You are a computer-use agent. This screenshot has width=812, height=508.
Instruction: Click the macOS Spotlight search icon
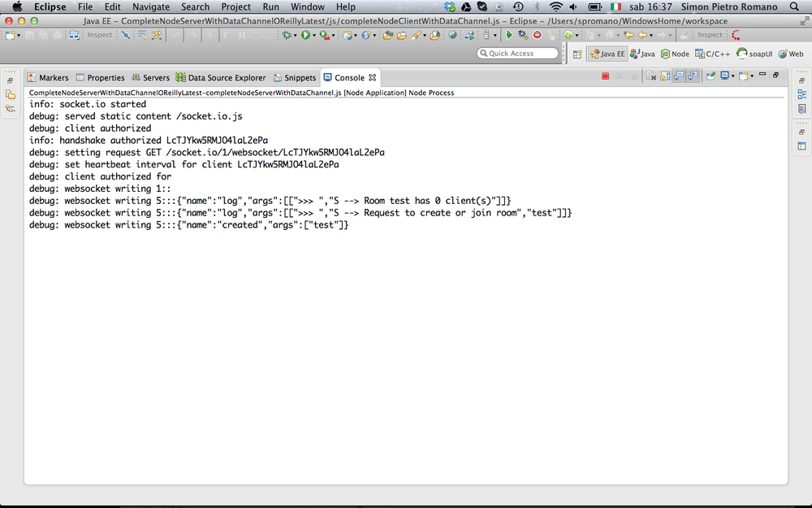[x=793, y=7]
